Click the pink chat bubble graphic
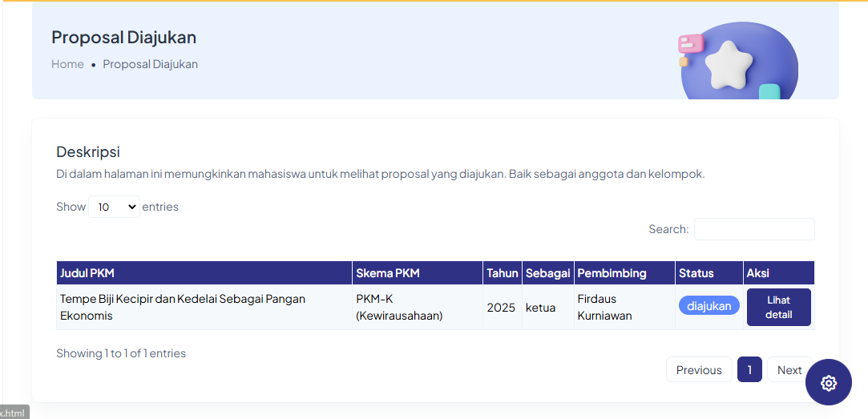Screen dimensions: 868x419 [x=690, y=43]
